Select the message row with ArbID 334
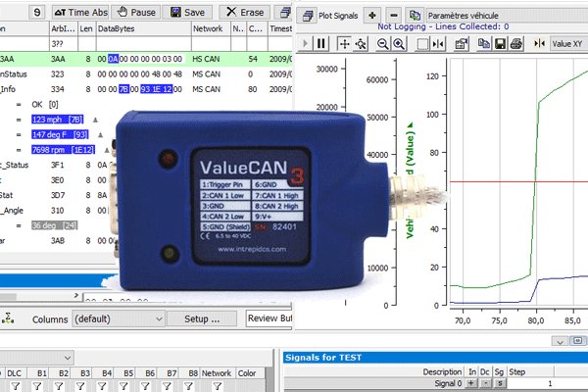 pos(146,89)
